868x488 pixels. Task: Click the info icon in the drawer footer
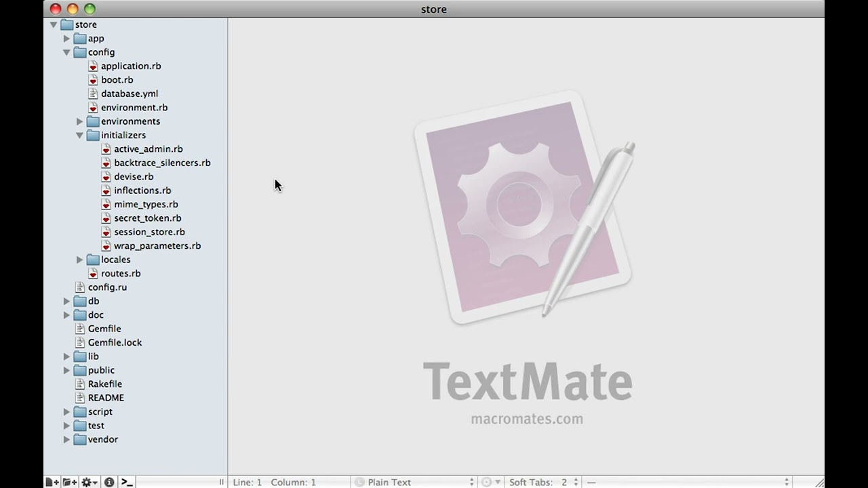[x=109, y=482]
